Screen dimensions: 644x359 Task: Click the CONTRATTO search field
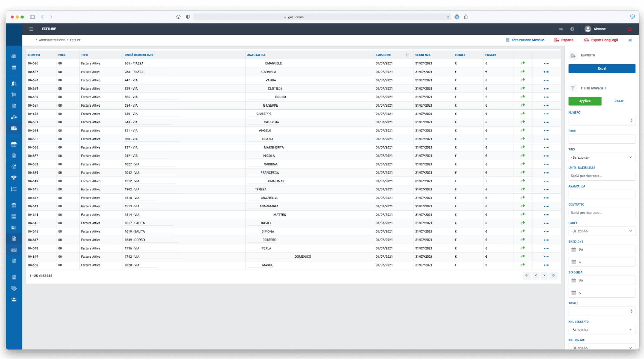click(x=602, y=213)
